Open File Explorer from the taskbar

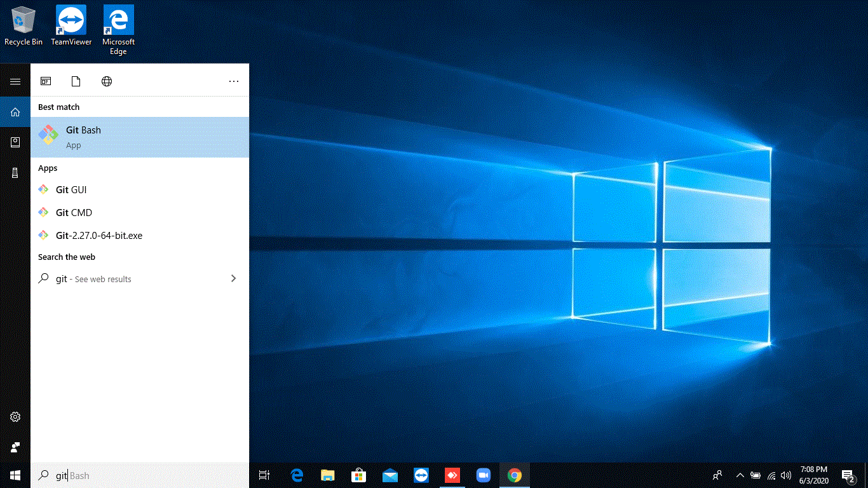coord(328,475)
